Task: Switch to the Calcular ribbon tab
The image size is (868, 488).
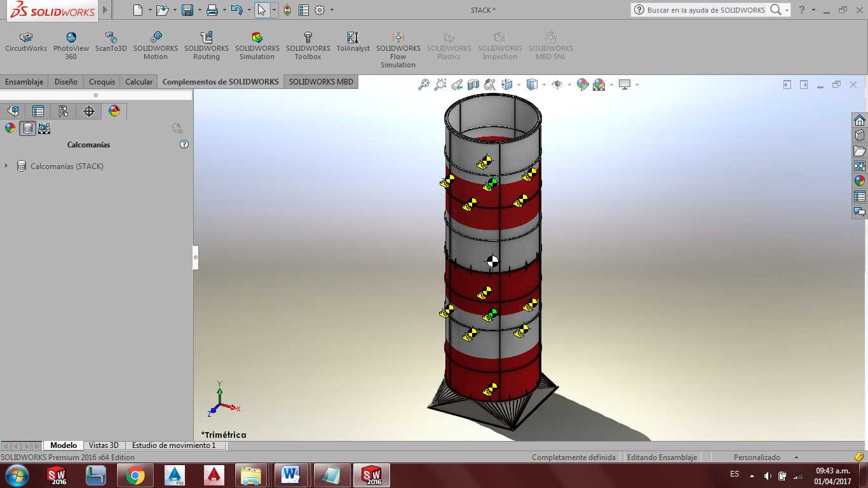Action: point(139,82)
